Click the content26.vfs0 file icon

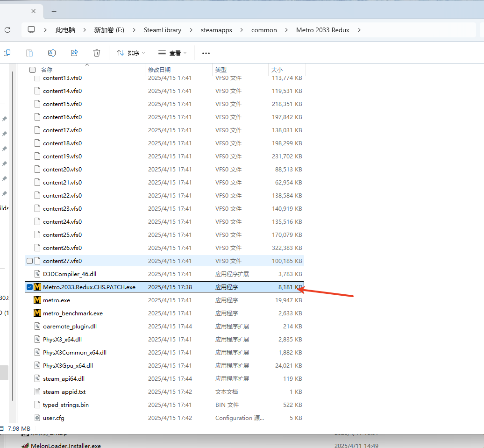point(37,248)
